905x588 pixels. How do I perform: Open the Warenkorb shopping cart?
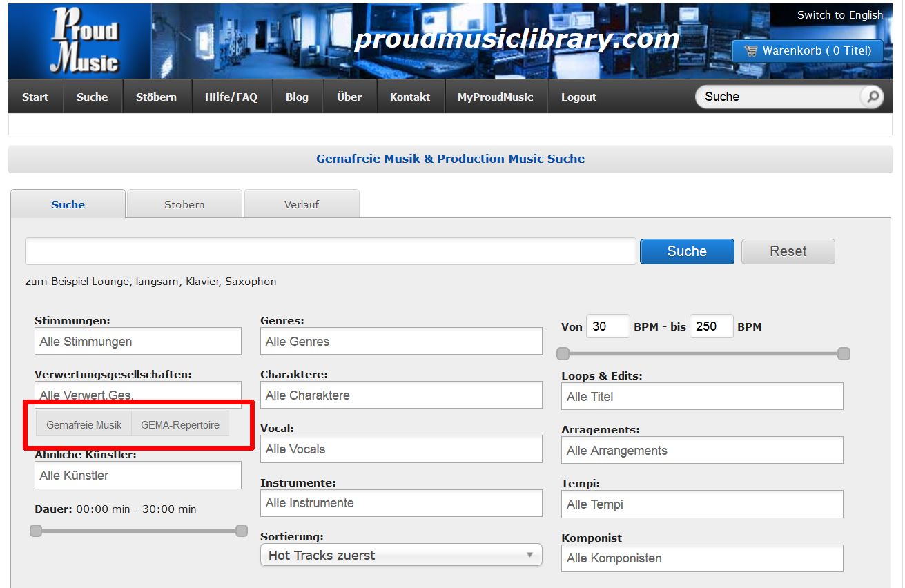[x=808, y=50]
